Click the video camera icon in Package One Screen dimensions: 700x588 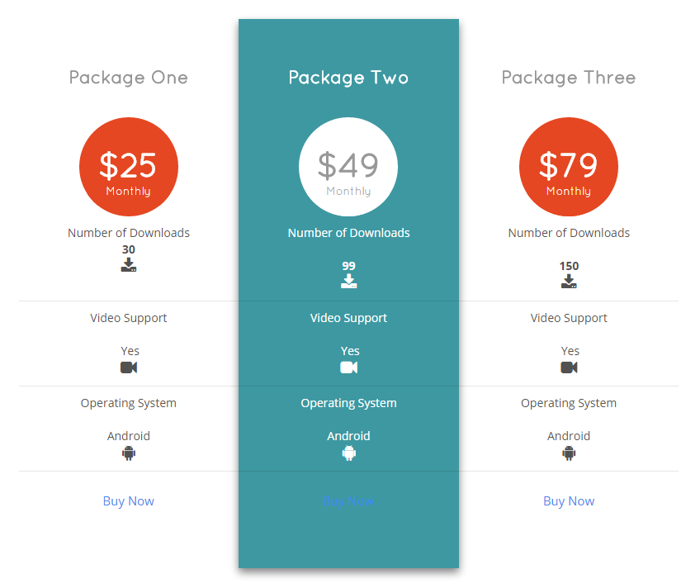point(129,367)
